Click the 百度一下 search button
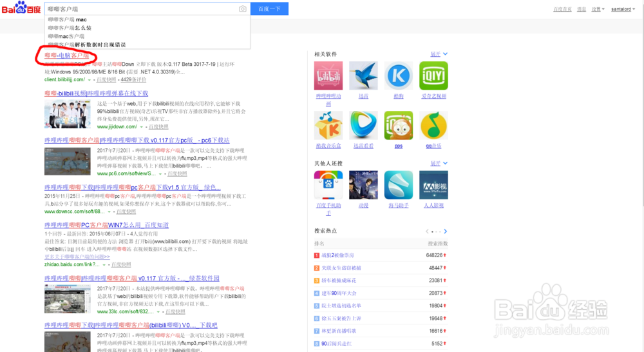Viewport: 644px width, 352px height. click(x=269, y=8)
